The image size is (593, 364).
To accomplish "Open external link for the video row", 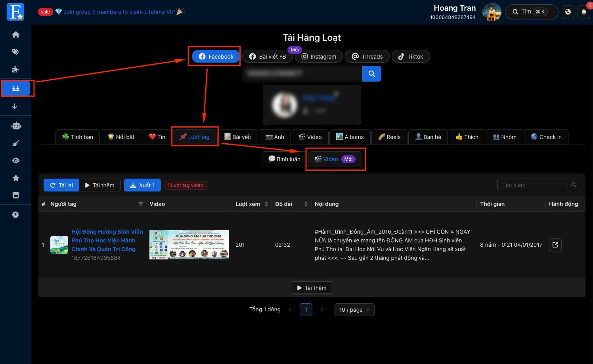I will coord(555,245).
